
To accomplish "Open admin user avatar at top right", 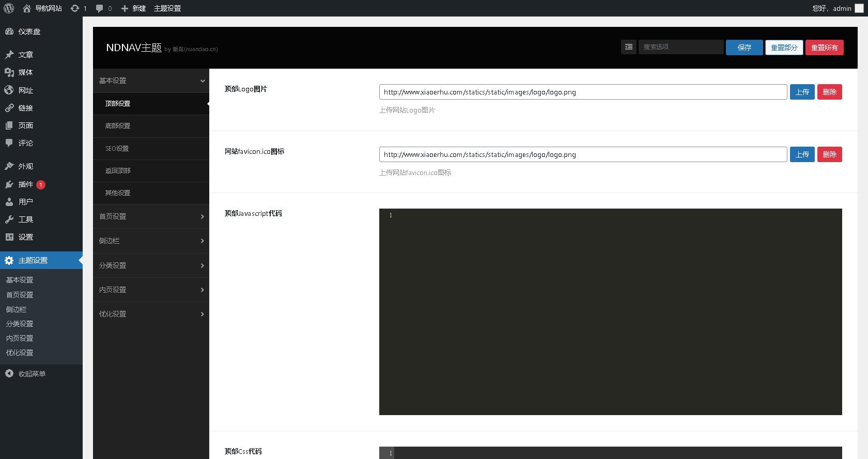I will pos(859,8).
